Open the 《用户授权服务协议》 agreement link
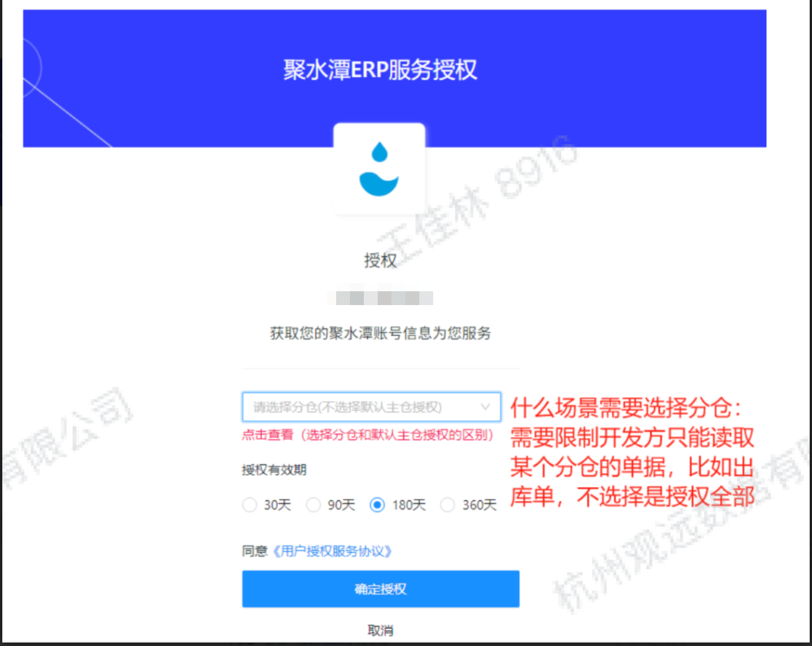This screenshot has height=646, width=812. coord(333,551)
